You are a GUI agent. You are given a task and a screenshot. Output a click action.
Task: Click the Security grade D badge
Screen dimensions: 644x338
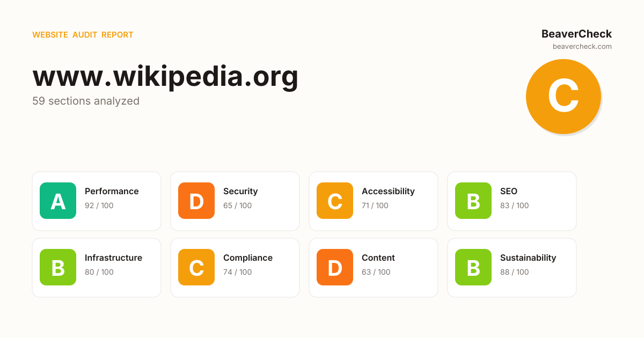pyautogui.click(x=196, y=201)
